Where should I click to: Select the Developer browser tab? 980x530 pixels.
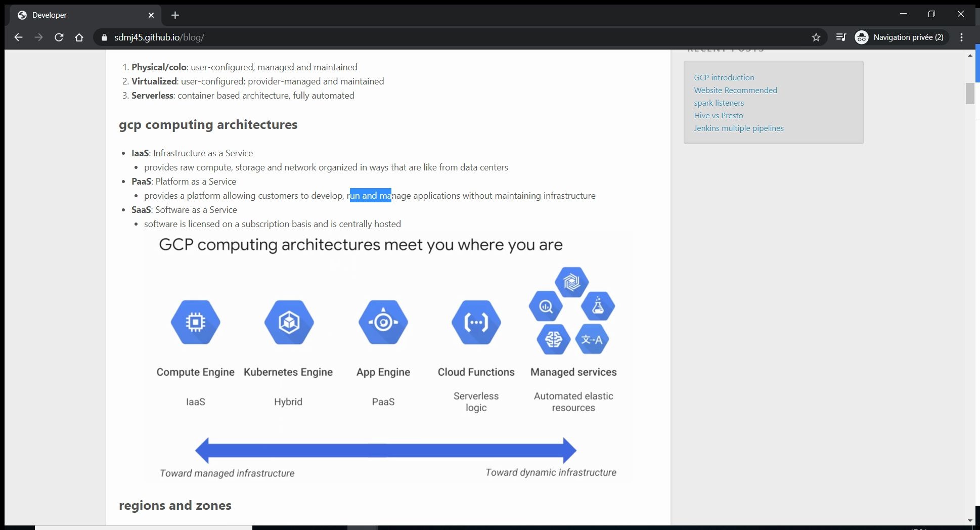coord(86,15)
